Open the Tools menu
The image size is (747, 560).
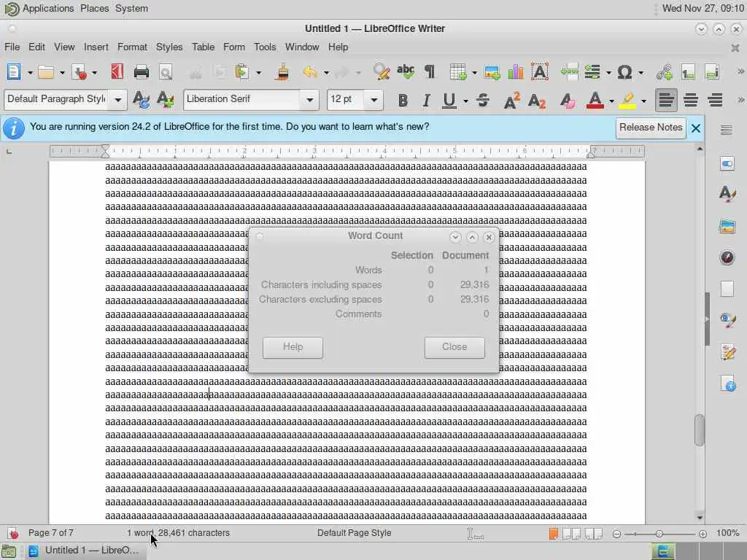click(x=264, y=47)
